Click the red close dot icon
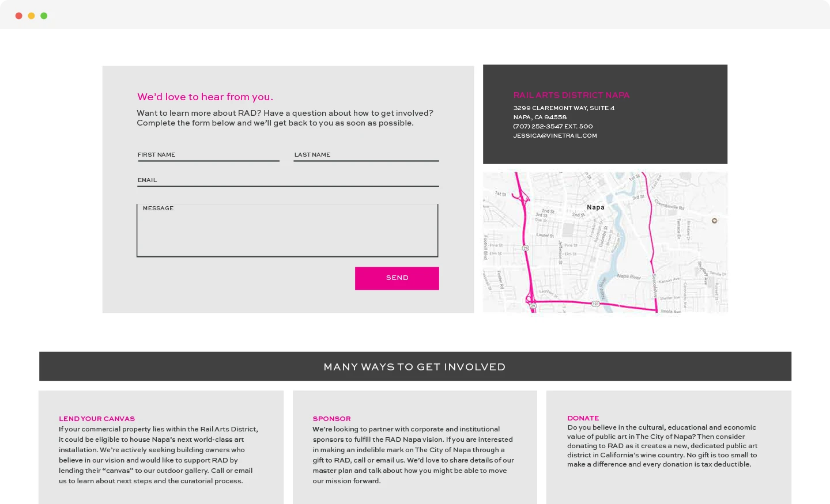Screen dimensions: 830x504 point(19,16)
